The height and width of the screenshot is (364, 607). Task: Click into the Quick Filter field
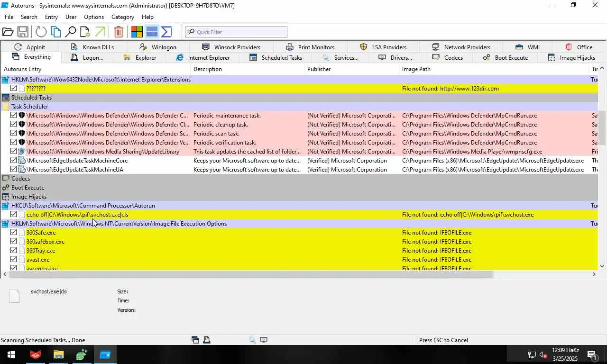236,32
